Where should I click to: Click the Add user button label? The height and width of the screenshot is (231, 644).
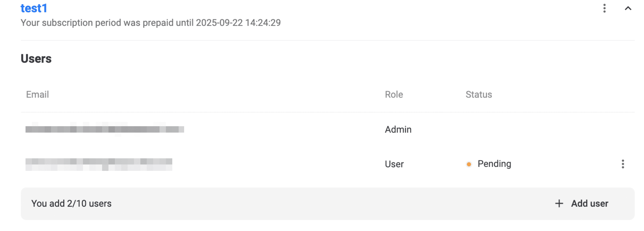click(x=589, y=203)
